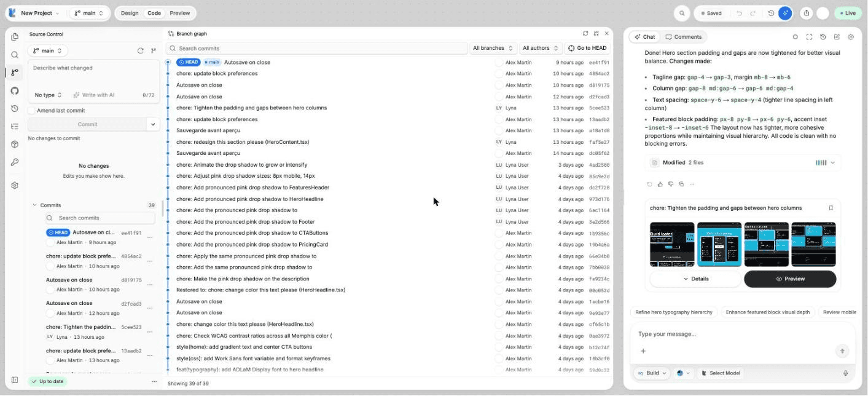Open the package cube panel in sidebar
This screenshot has width=868, height=396.
pos(15,145)
